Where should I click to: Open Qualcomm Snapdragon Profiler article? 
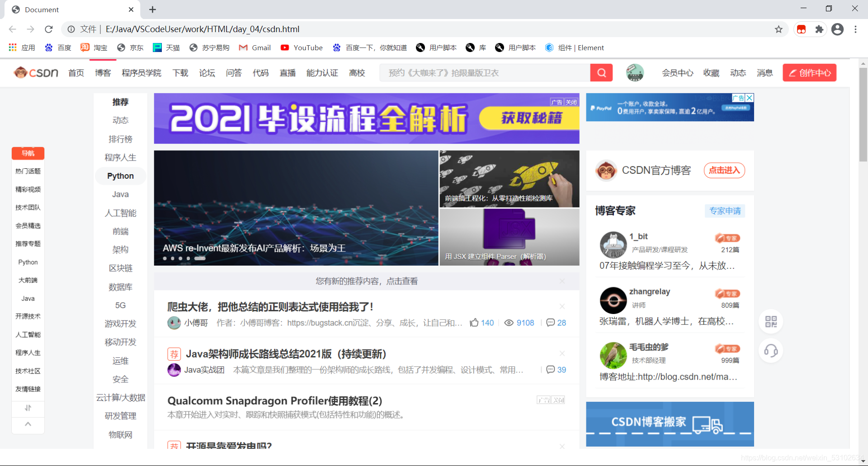pyautogui.click(x=275, y=401)
